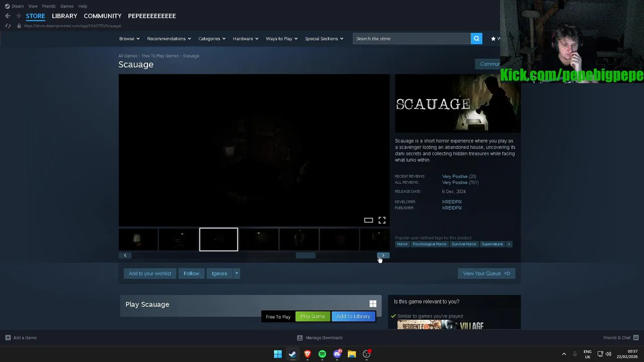Toggle theater mode on the media viewer
This screenshot has height=362, width=644.
point(368,220)
